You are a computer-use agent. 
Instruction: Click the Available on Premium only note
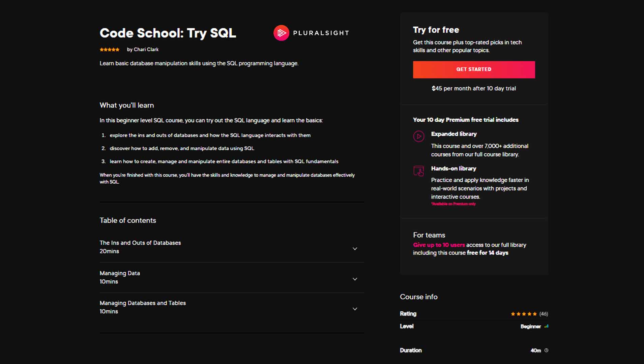pos(453,204)
